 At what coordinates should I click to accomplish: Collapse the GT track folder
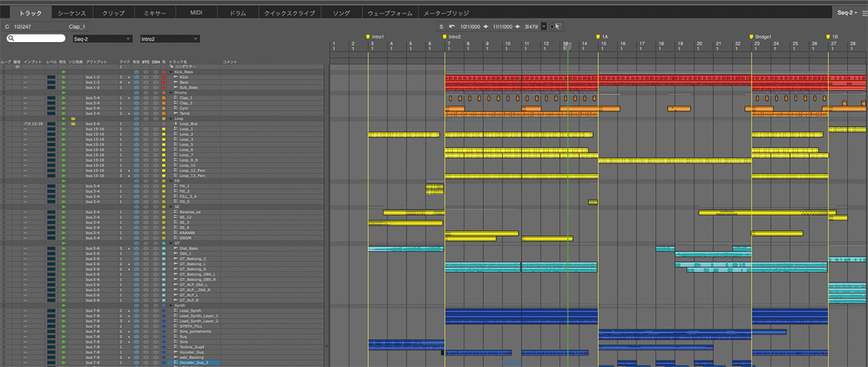click(171, 243)
